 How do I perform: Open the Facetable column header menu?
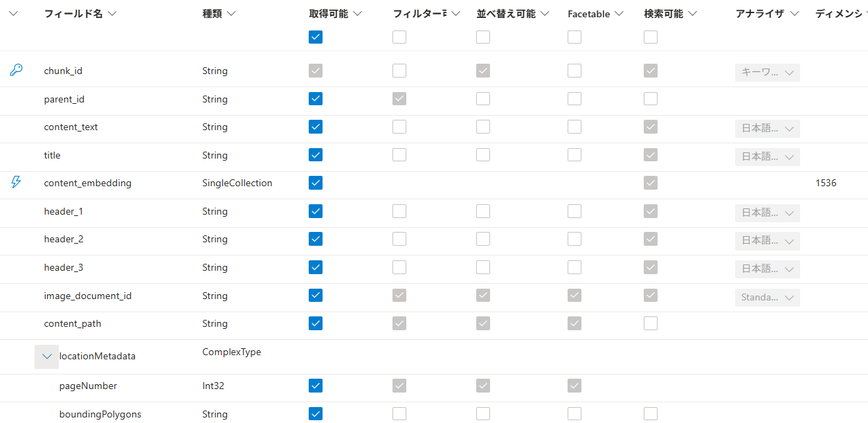click(x=619, y=14)
